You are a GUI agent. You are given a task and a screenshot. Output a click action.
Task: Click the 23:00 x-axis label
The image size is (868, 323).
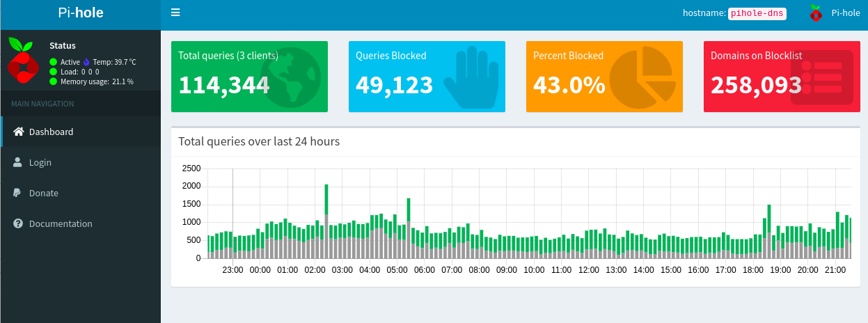[x=232, y=270]
